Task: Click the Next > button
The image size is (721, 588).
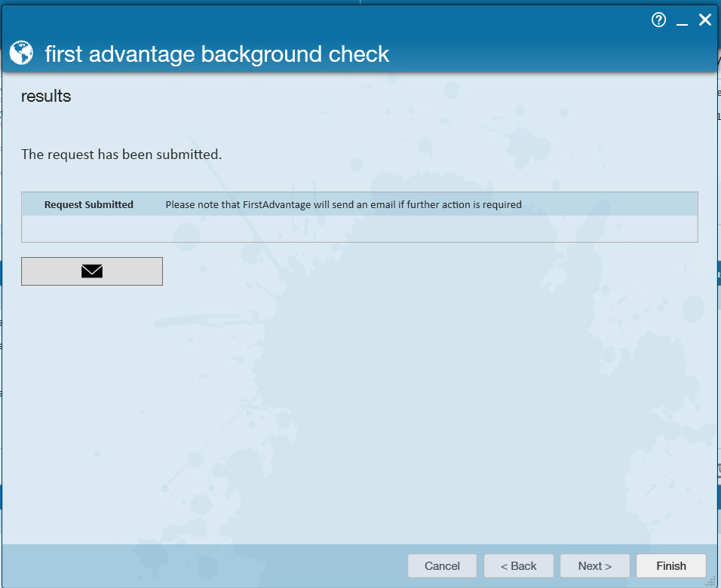Action: (x=594, y=566)
